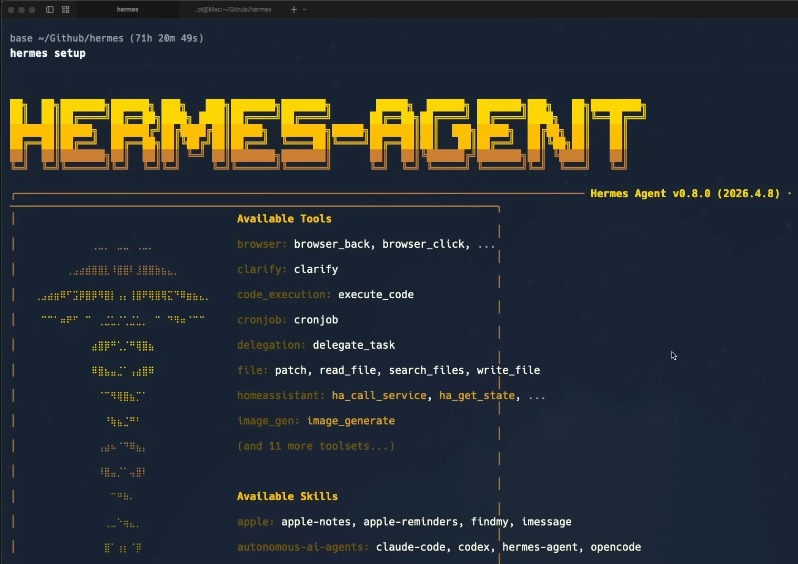Expand the chevron beside the new tab button

click(304, 9)
